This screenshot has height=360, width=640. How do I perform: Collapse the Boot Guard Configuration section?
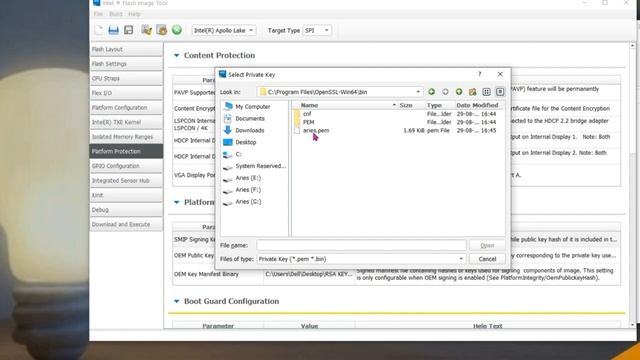click(176, 301)
